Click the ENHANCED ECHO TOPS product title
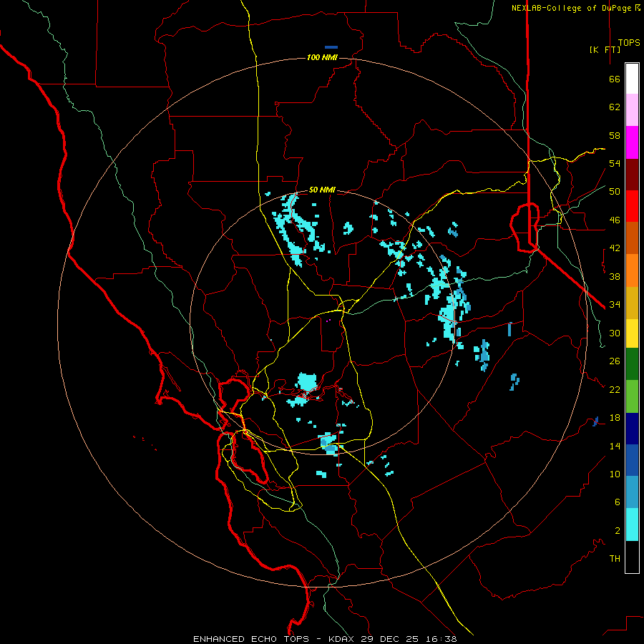Image resolution: width=644 pixels, height=644 pixels. click(251, 639)
